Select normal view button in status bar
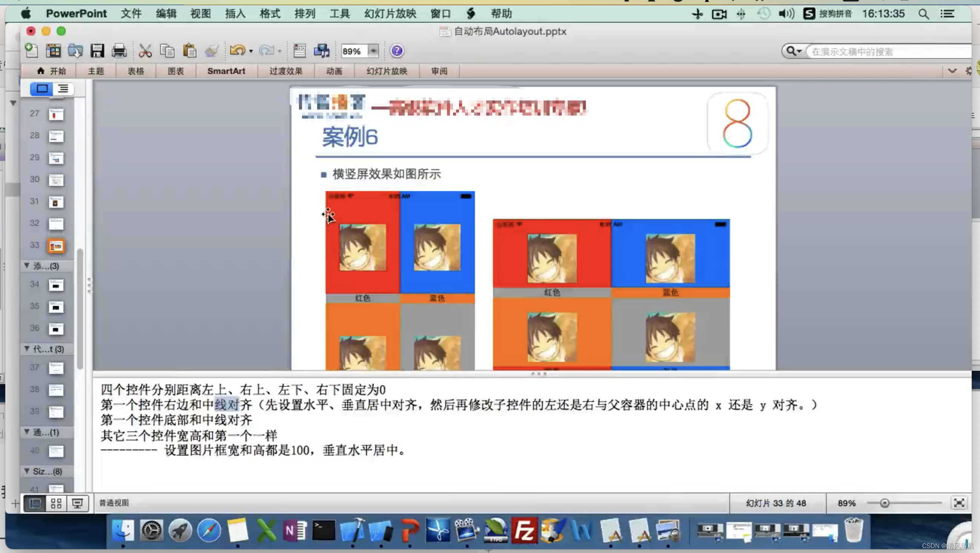The height and width of the screenshot is (553, 980). click(x=35, y=503)
